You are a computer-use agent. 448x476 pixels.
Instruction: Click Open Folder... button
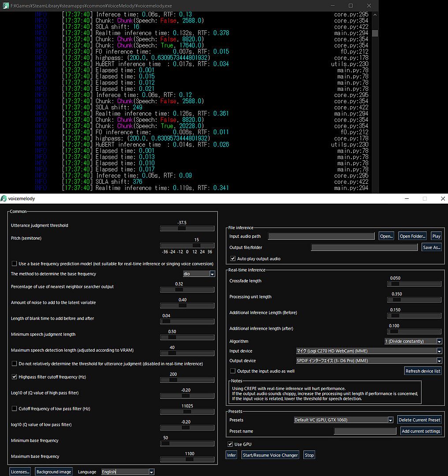(412, 236)
